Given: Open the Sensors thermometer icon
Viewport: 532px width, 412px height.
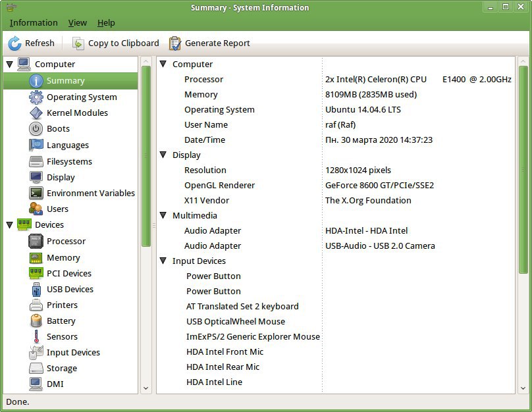Looking at the screenshot, I should coord(36,336).
